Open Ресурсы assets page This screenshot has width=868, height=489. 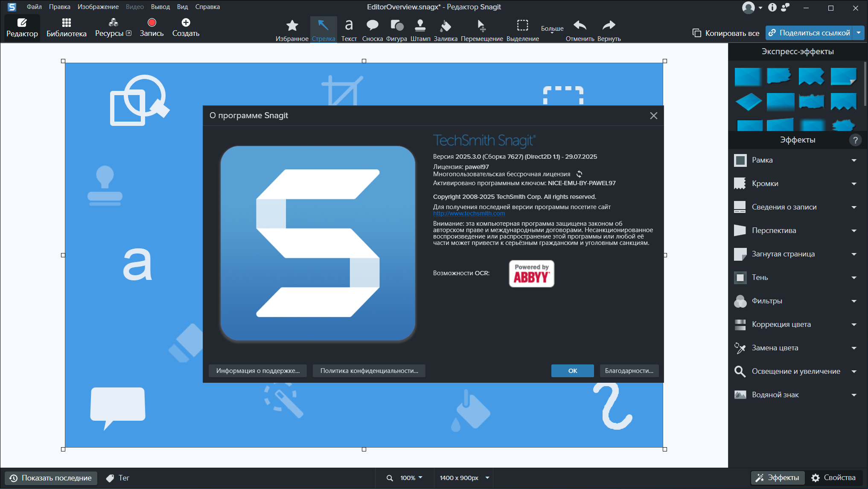(x=113, y=27)
